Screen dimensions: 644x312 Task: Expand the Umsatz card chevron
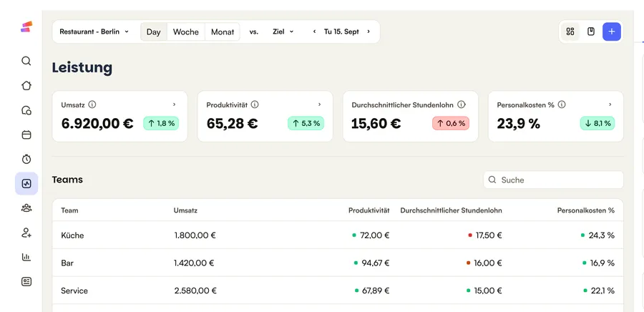(174, 104)
